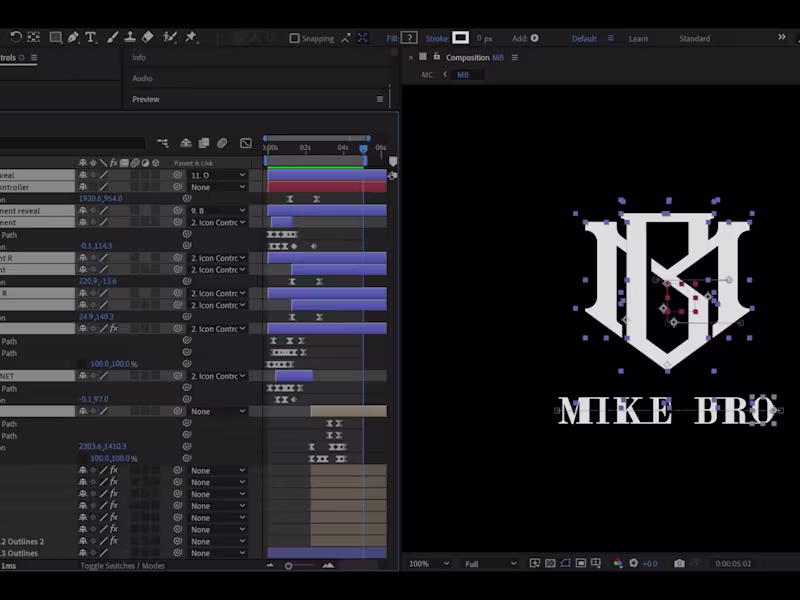Screen dimensions: 800x600
Task: Open the Stroke color swatch
Action: (460, 38)
